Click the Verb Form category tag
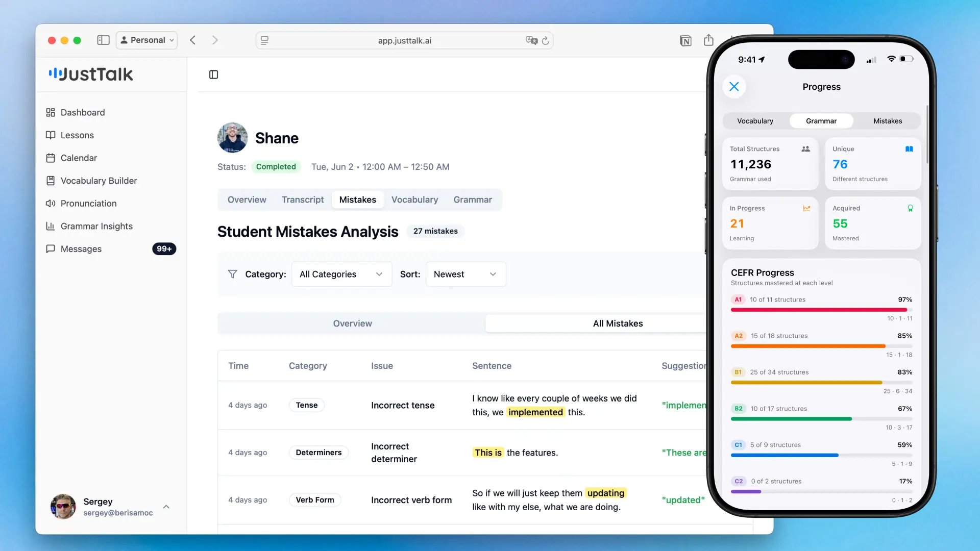 pyautogui.click(x=315, y=500)
